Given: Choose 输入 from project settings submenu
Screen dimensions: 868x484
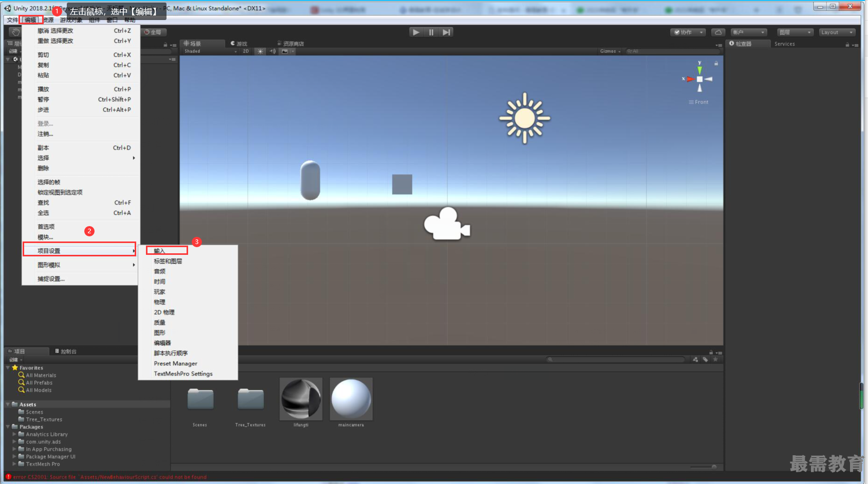Looking at the screenshot, I should (188, 251).
